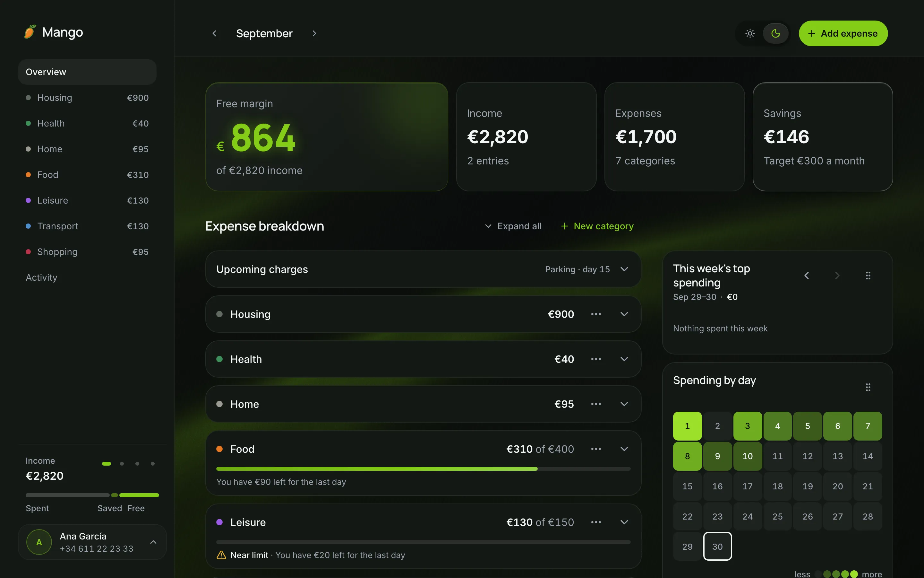Open Ana García account menu chevron
This screenshot has height=578, width=924.
click(153, 542)
